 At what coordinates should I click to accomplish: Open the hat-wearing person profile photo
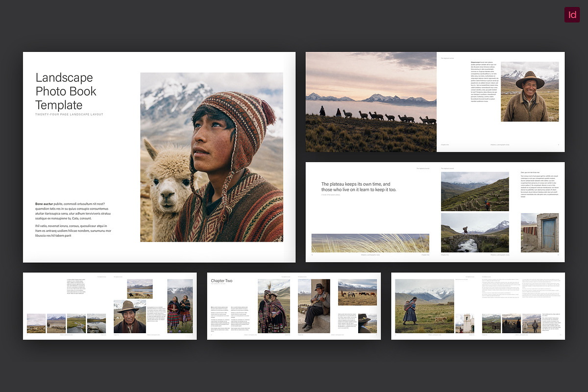point(367,323)
